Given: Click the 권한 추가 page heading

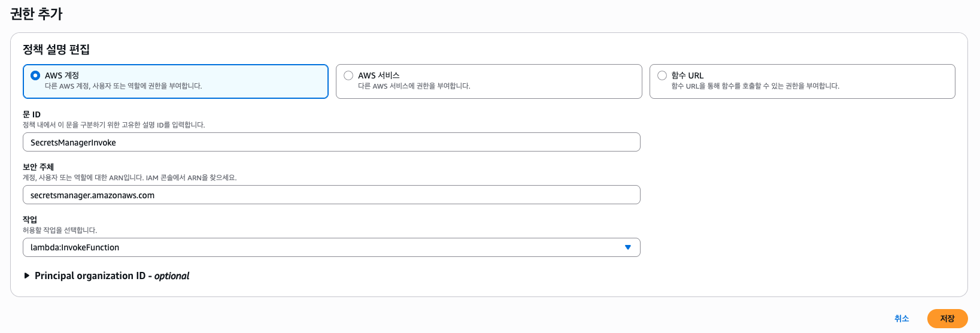Looking at the screenshot, I should point(37,14).
